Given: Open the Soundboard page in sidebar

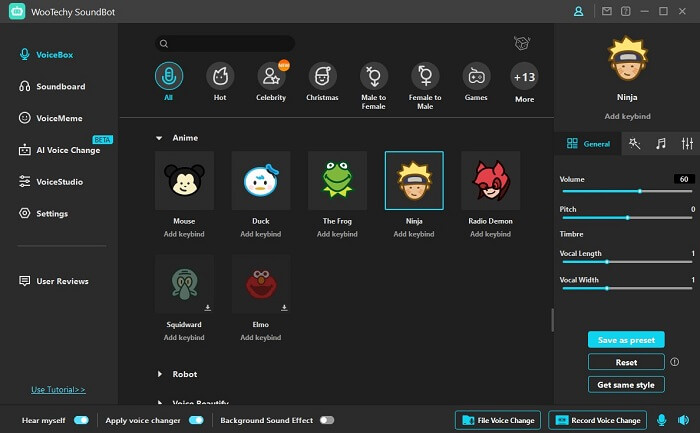Looking at the screenshot, I should pyautogui.click(x=60, y=86).
